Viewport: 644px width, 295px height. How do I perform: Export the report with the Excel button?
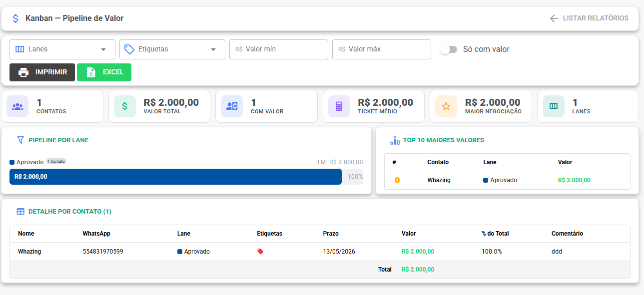click(x=104, y=72)
